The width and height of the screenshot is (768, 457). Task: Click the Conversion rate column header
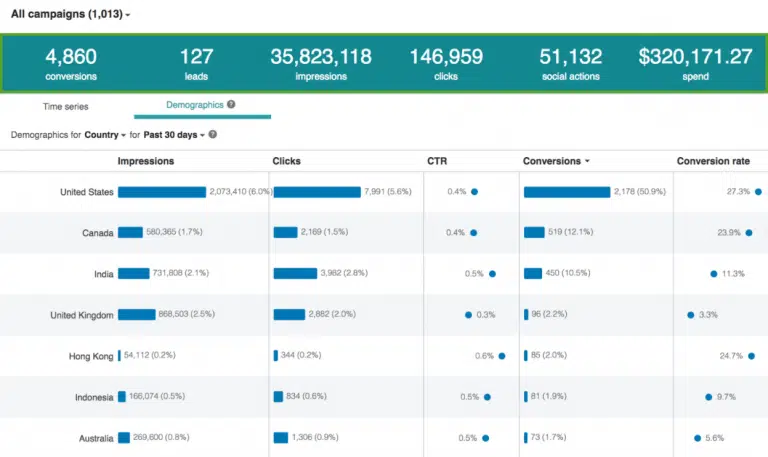click(x=713, y=161)
